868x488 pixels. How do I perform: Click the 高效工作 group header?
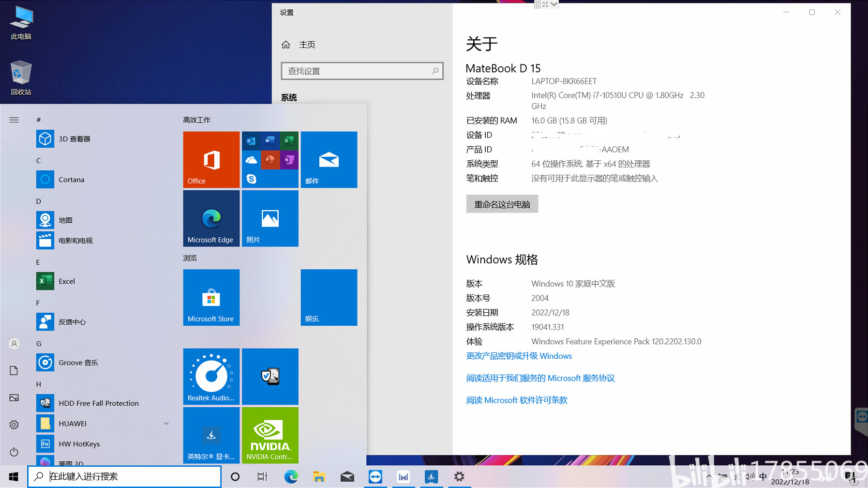coord(196,120)
